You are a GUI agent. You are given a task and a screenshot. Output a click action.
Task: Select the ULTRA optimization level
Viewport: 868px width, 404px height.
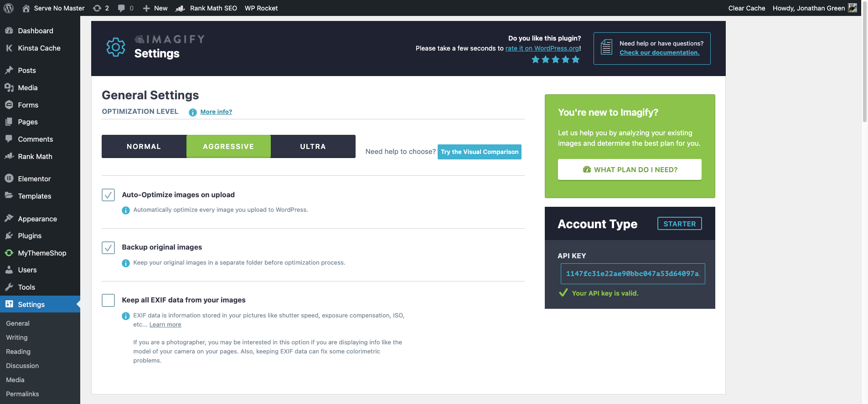click(x=313, y=147)
